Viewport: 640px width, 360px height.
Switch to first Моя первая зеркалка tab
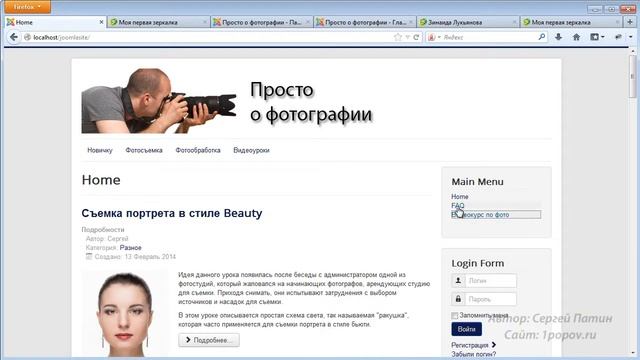coord(158,22)
